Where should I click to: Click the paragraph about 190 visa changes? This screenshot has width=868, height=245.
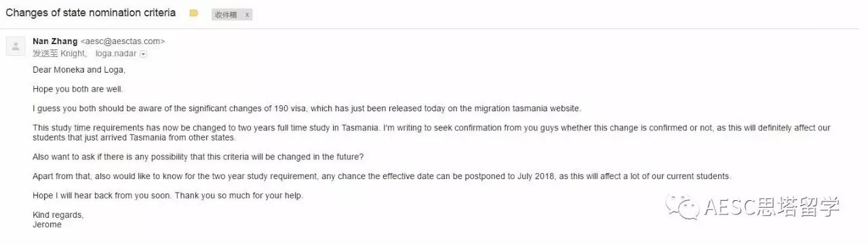tap(307, 109)
